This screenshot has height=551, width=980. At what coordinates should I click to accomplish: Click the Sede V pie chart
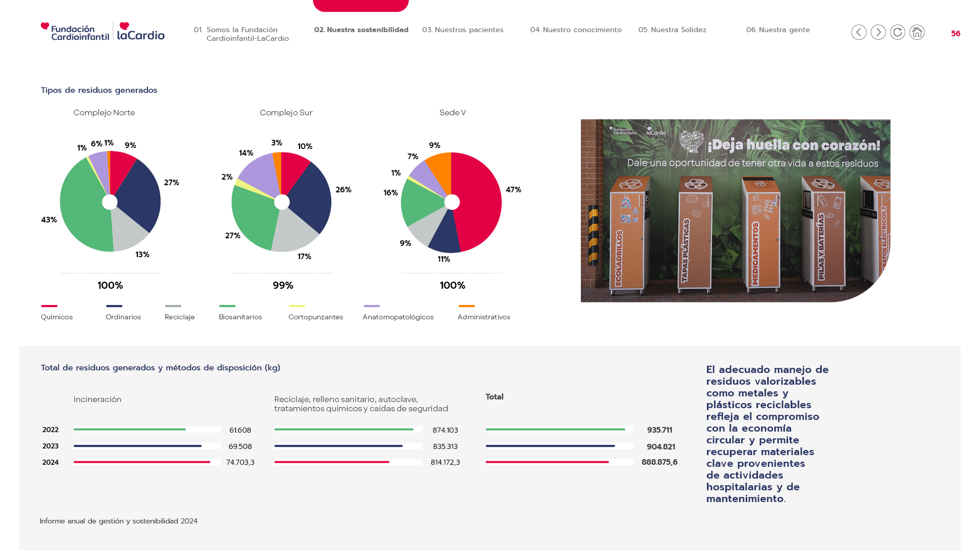pyautogui.click(x=451, y=202)
